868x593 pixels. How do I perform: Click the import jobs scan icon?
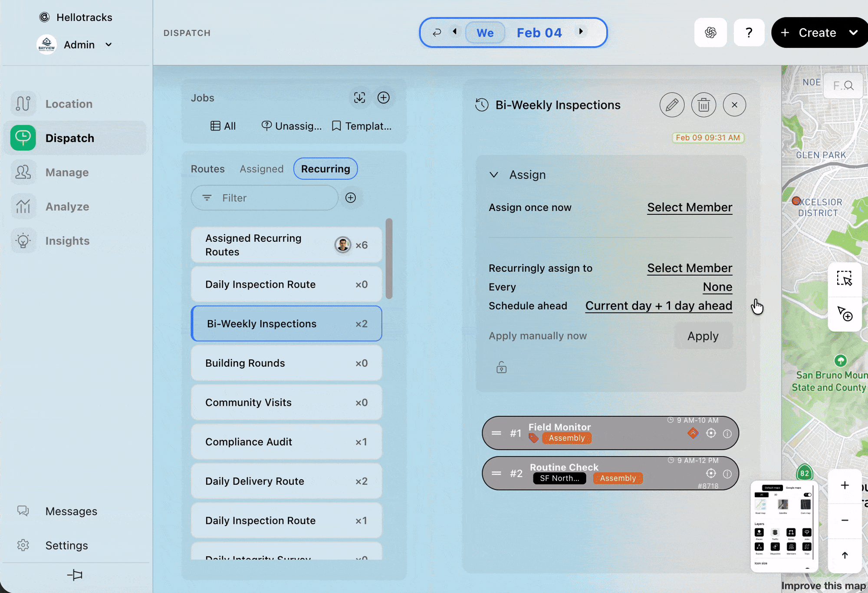pyautogui.click(x=359, y=98)
